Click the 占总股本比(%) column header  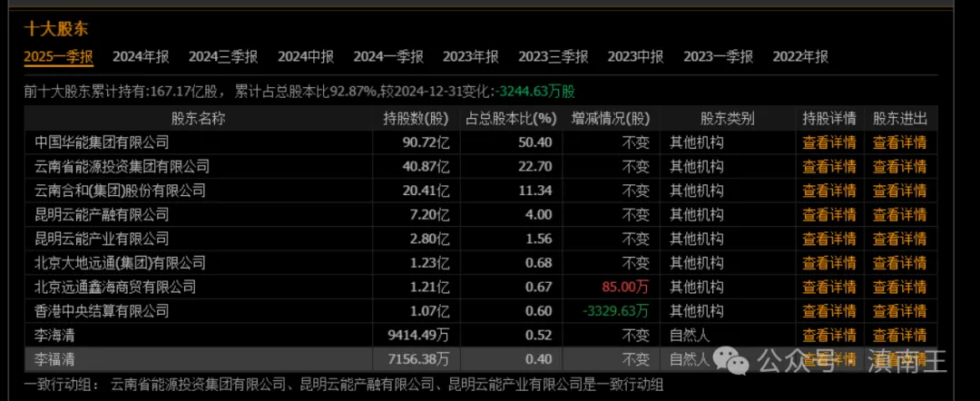(x=511, y=119)
